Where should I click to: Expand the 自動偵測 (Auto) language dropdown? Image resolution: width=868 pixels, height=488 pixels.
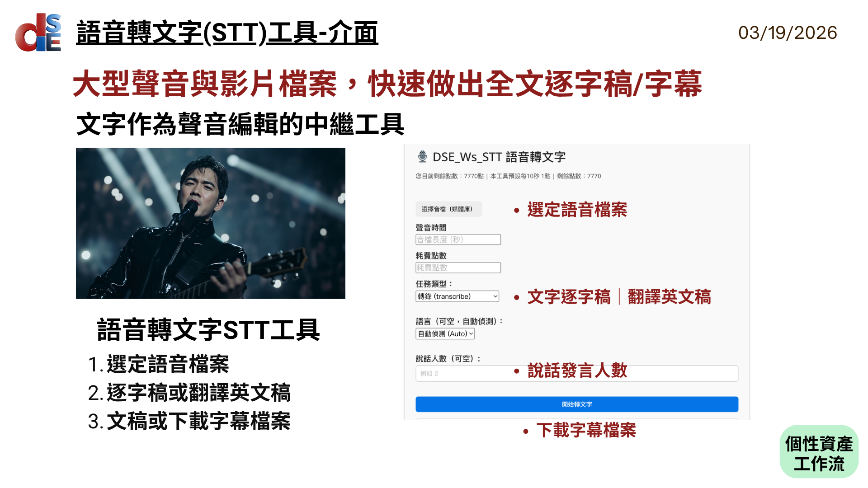(x=445, y=333)
